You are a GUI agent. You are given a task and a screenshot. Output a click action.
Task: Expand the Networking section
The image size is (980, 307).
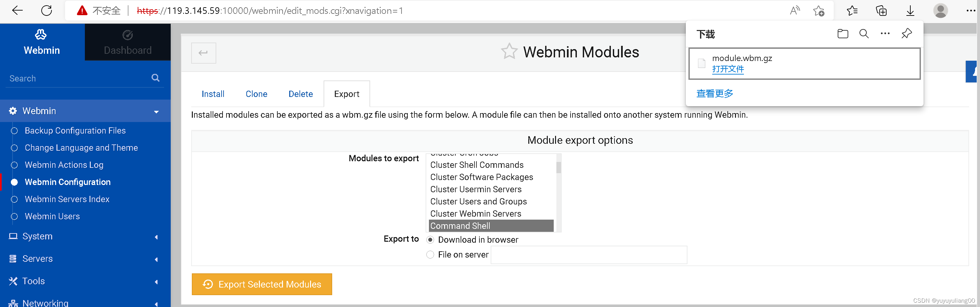coord(156,303)
